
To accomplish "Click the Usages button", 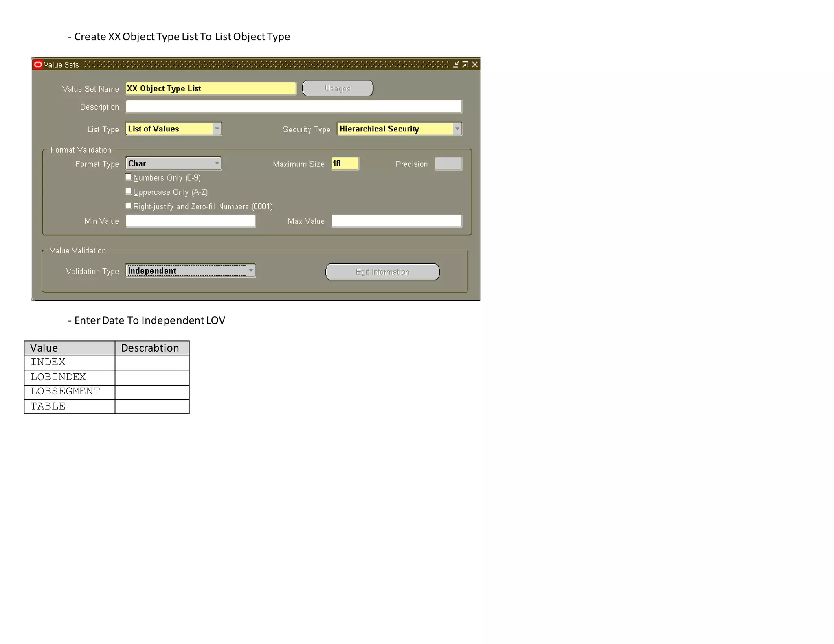I will click(x=338, y=88).
